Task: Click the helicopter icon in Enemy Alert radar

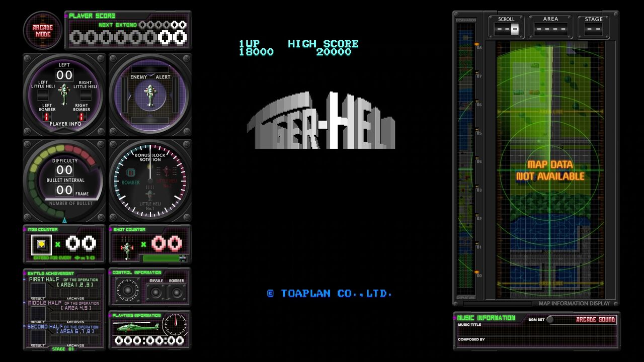Action: (x=150, y=95)
